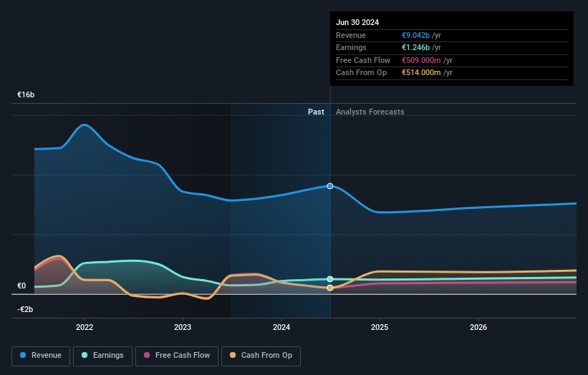Select the 2025 x-axis label
Image resolution: width=588 pixels, height=375 pixels.
pyautogui.click(x=380, y=327)
